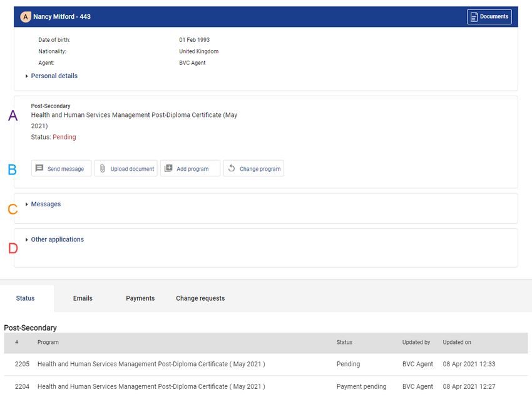Screen dimensions: 532x397
Task: Click the chat bubble icon on Send message
Action: [39, 168]
